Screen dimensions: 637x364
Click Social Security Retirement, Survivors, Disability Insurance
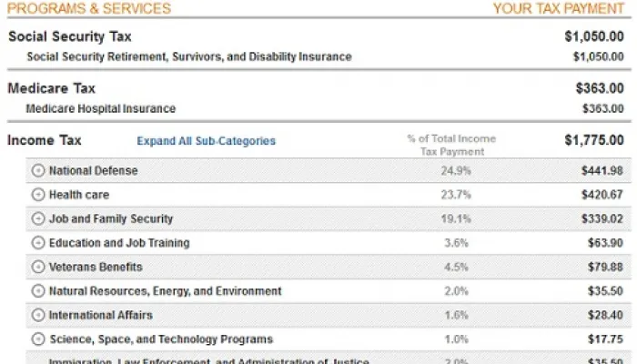pos(188,56)
